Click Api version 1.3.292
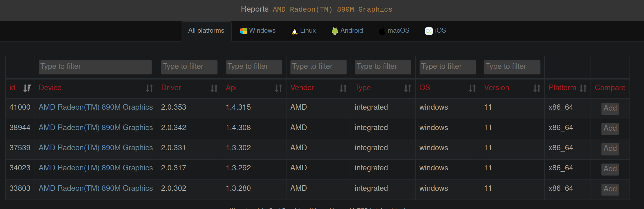 [238, 168]
